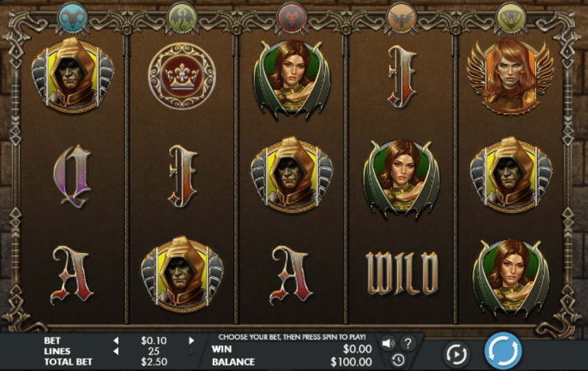The image size is (588, 371).
Task: Click the red crown emblem symbol
Action: click(182, 76)
